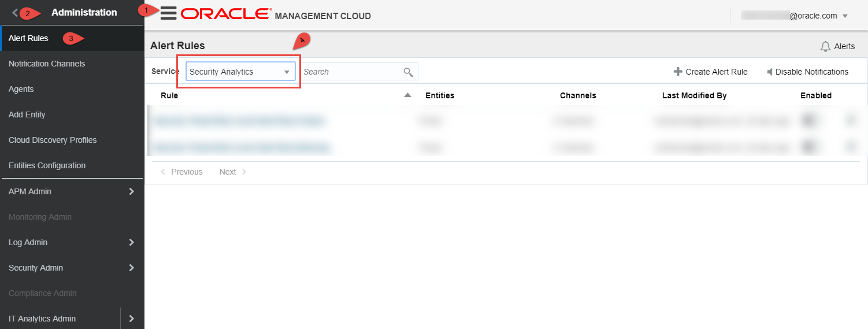Expand the Log Admin submenu
This screenshot has width=868, height=329.
click(x=131, y=242)
